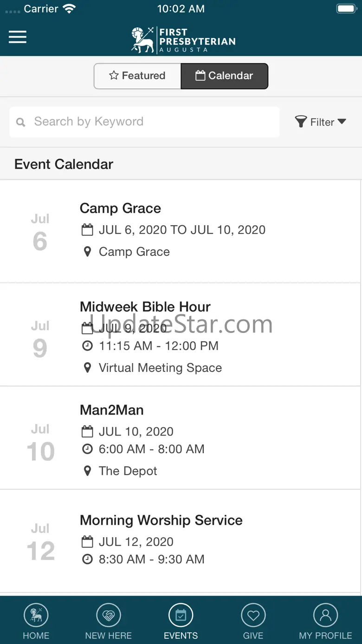
Task: Click the Search by Keyword field
Action: tap(144, 122)
